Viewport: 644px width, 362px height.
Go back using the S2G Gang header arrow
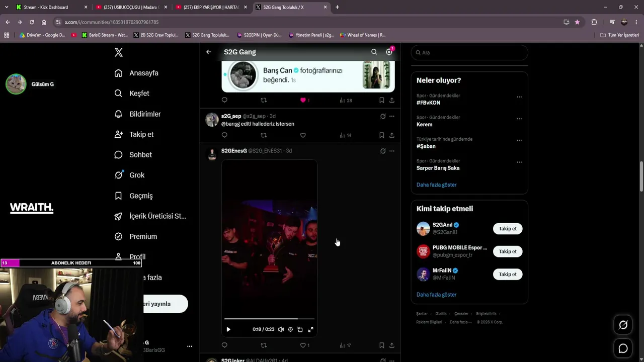click(x=209, y=52)
